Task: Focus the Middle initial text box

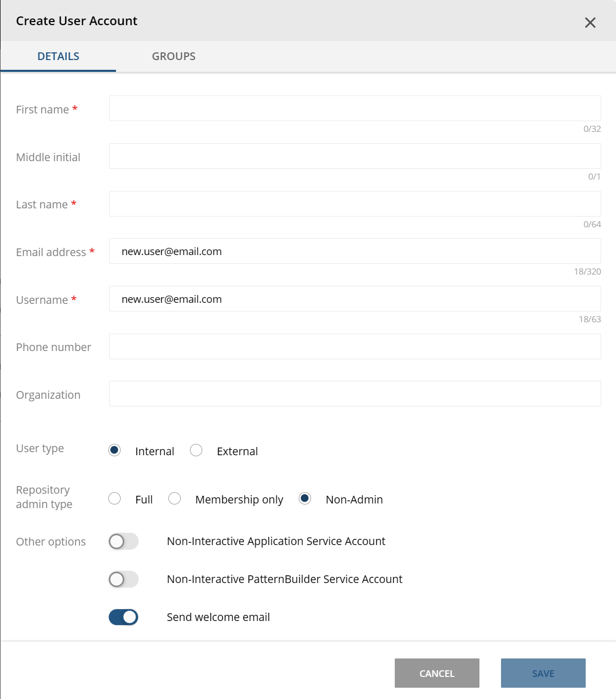Action: point(355,156)
